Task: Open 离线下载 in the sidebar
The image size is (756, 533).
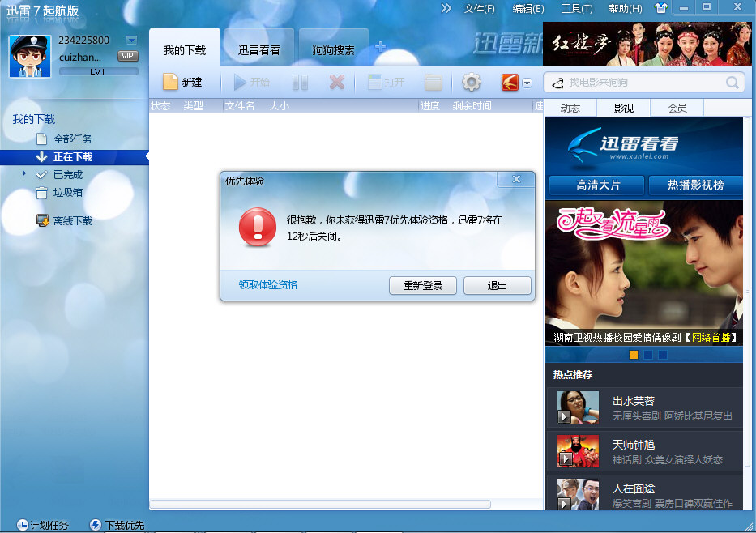Action: pos(73,220)
